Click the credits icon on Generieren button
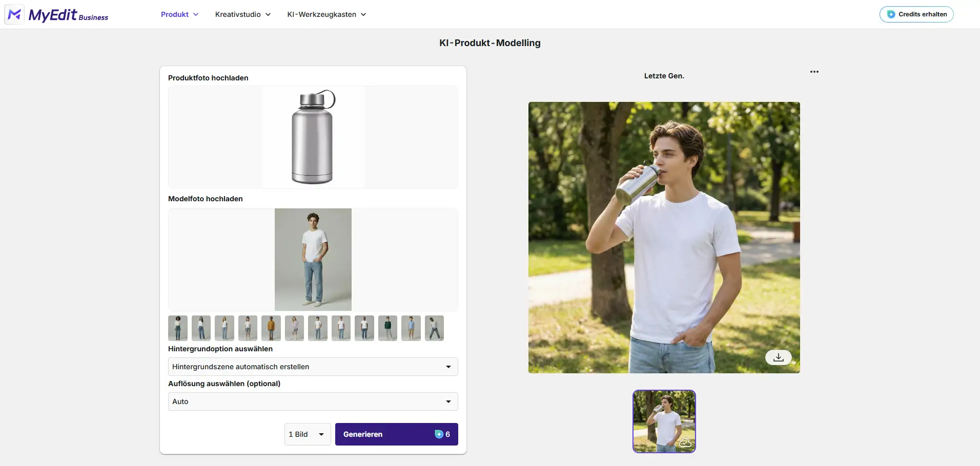Image resolution: width=980 pixels, height=466 pixels. (x=439, y=434)
